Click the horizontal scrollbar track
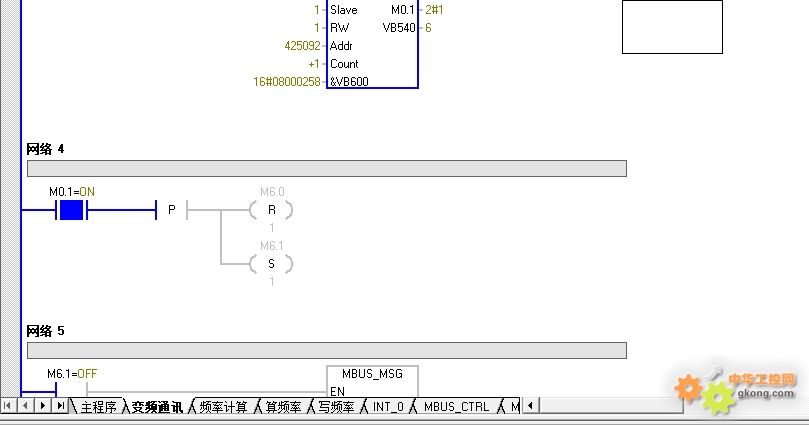 [x=611, y=405]
